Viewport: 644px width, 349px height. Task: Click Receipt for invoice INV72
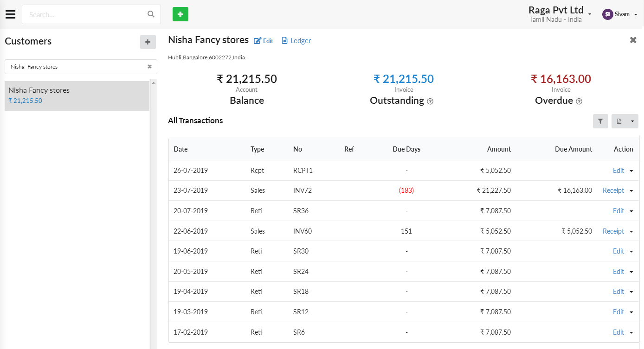613,190
